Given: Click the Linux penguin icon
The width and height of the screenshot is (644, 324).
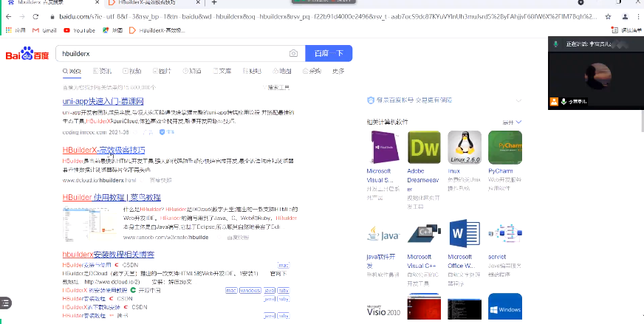Looking at the screenshot, I should [x=465, y=148].
